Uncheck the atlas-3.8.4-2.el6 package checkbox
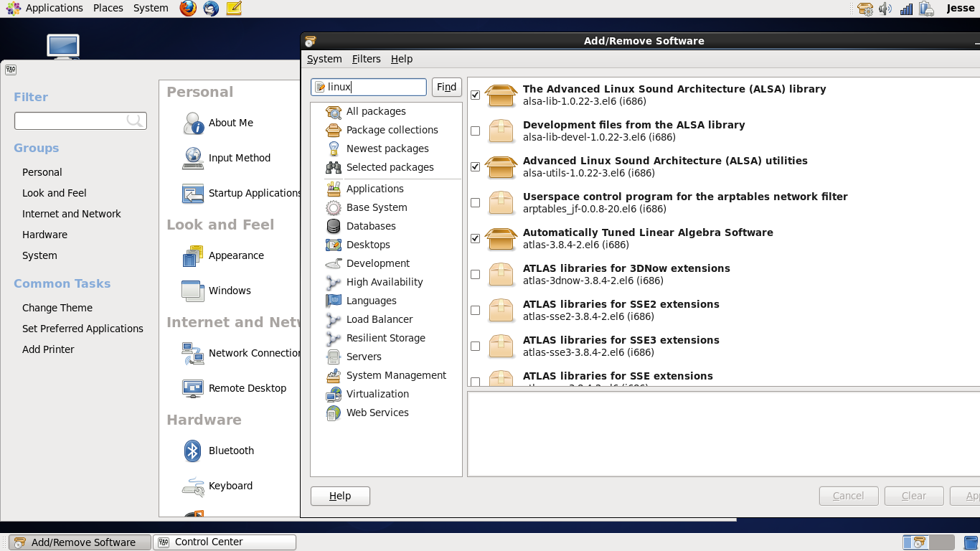 coord(475,238)
